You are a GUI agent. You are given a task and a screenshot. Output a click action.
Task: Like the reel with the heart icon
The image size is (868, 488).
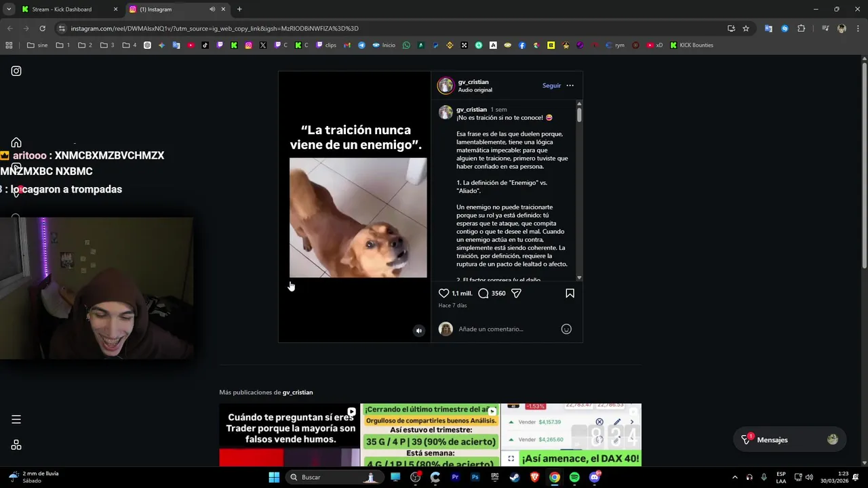[x=443, y=293]
